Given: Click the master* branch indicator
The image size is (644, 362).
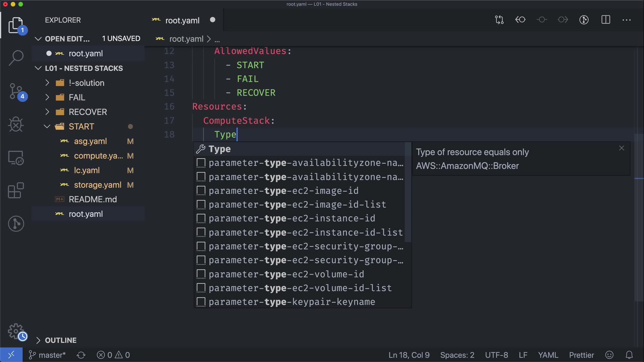Looking at the screenshot, I should 47,355.
